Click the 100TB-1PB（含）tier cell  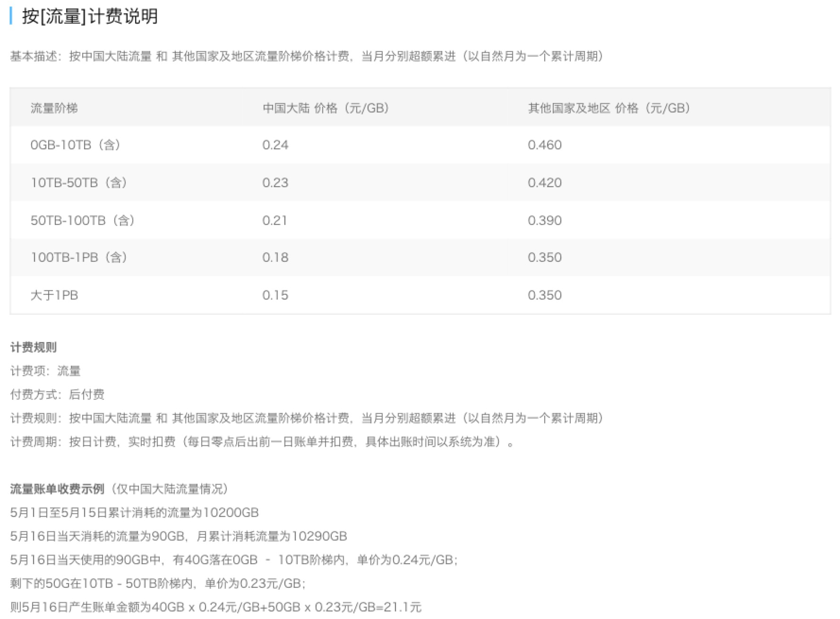(79, 257)
